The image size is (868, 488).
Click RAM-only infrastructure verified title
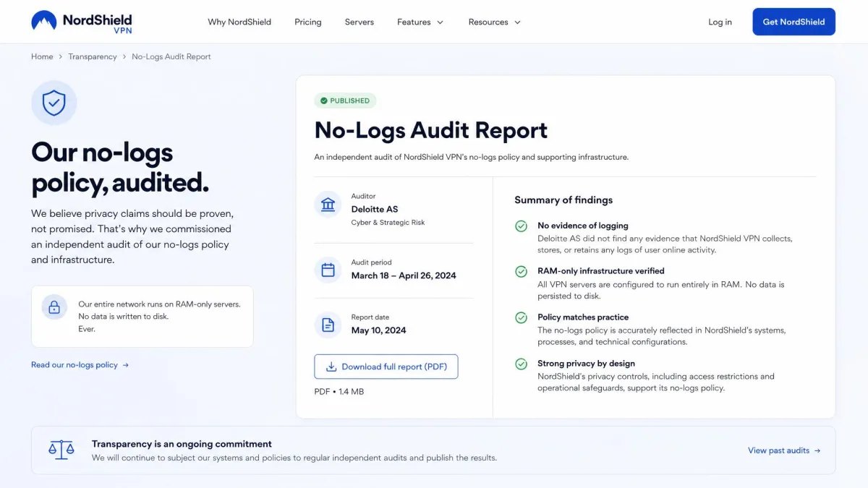tap(601, 271)
